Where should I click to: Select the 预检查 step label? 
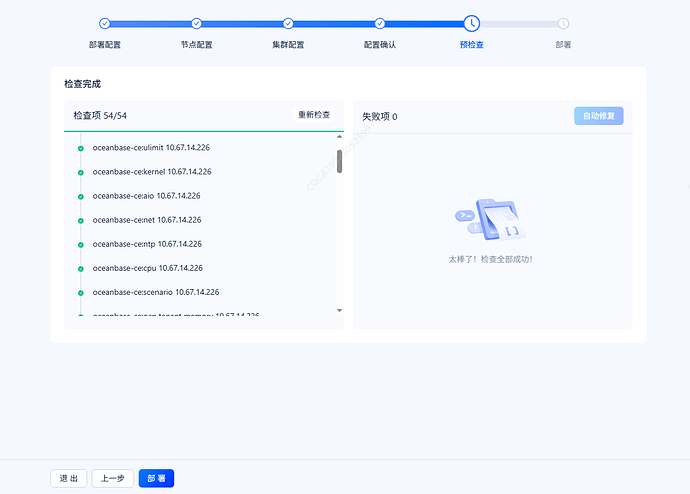(472, 44)
